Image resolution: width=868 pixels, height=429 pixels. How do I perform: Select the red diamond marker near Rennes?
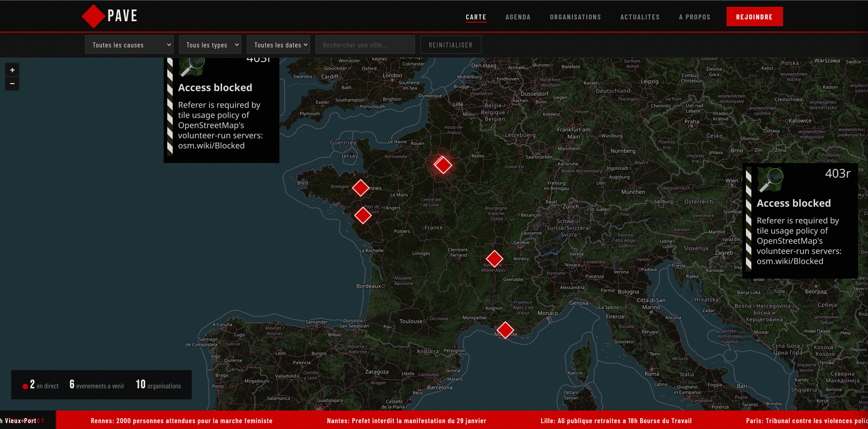click(361, 187)
